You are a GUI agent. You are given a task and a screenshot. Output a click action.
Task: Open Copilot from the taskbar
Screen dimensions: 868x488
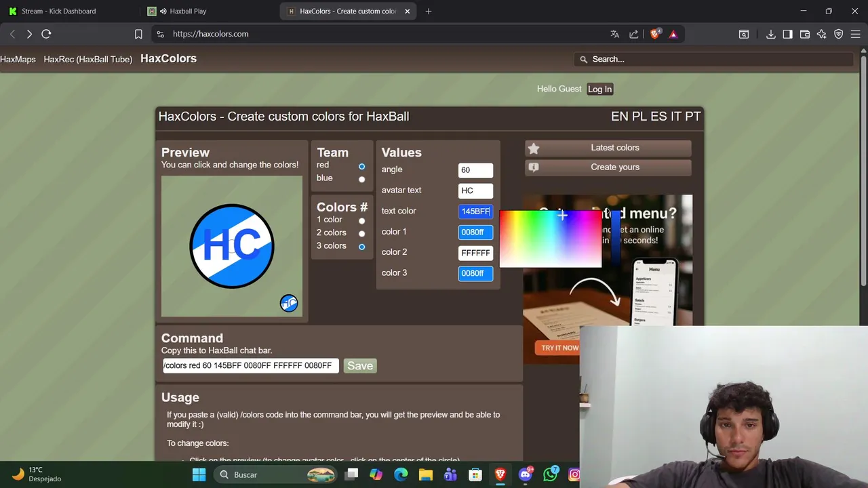click(376, 474)
